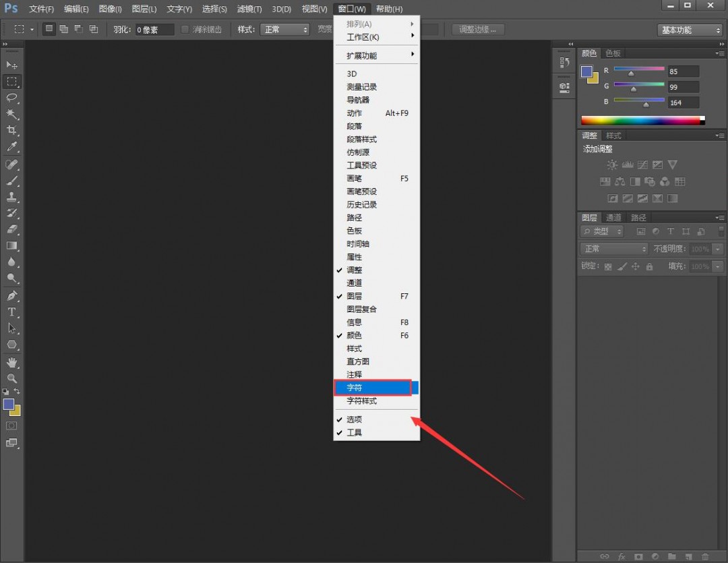
Task: Open the 基本功能 workspace dropdown
Action: click(690, 30)
